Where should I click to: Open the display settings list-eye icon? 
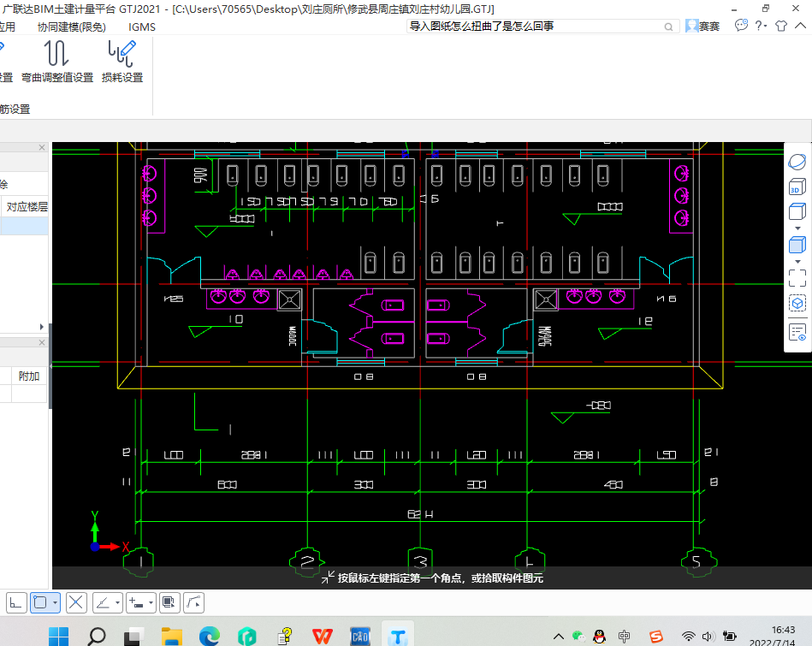point(797,332)
